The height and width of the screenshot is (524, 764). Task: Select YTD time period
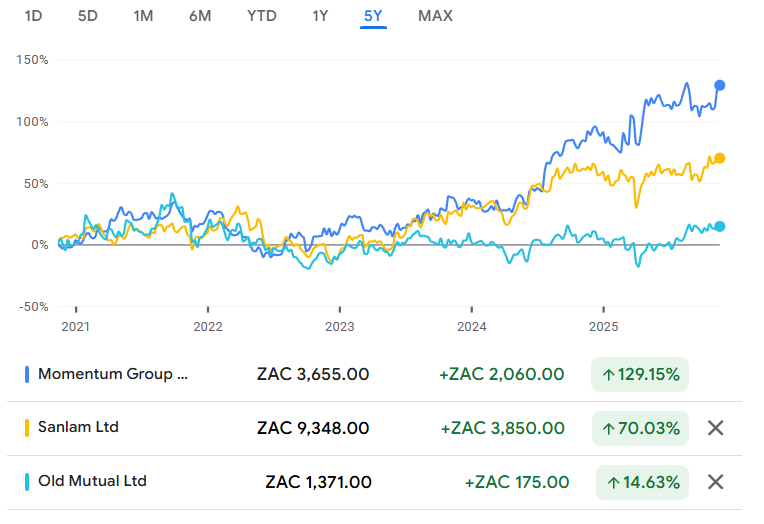coord(263,16)
